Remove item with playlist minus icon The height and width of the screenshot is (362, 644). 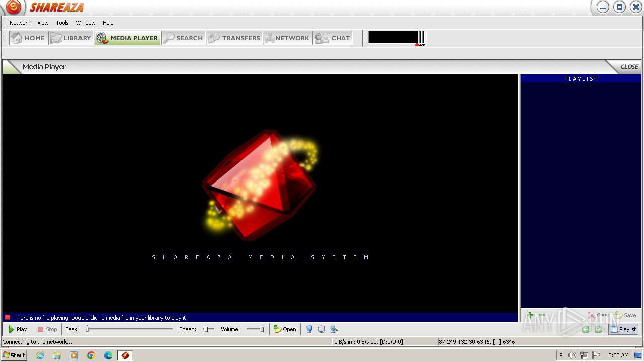click(x=542, y=315)
